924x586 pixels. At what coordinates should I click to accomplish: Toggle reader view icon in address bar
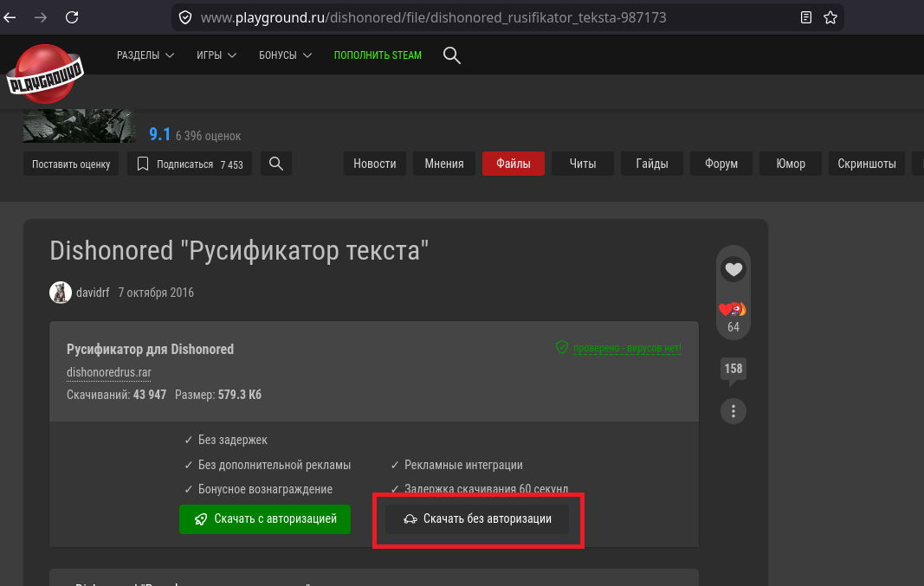click(806, 17)
